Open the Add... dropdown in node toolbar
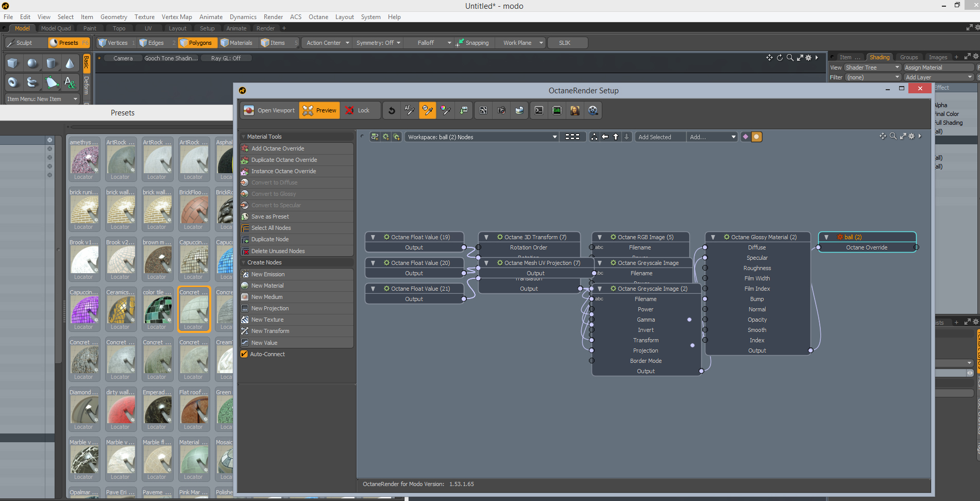Screen dimensions: 980x501 [x=713, y=137]
